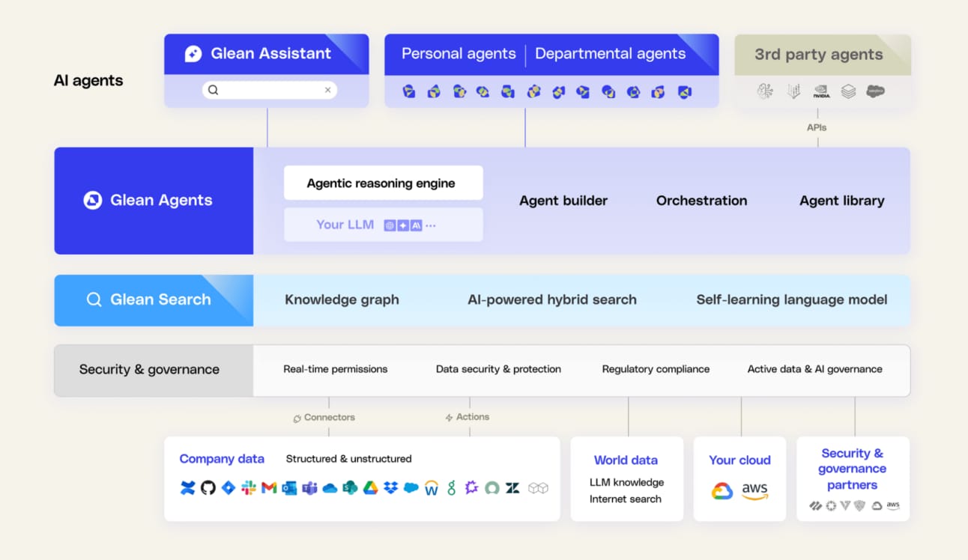Click the Knowledge graph label
This screenshot has height=560, width=968.
tap(342, 299)
